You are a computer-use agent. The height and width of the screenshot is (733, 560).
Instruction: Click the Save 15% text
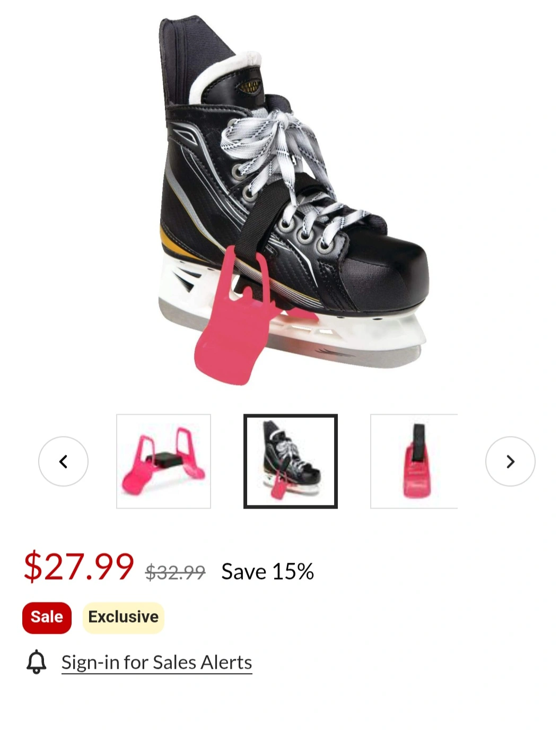pos(268,571)
